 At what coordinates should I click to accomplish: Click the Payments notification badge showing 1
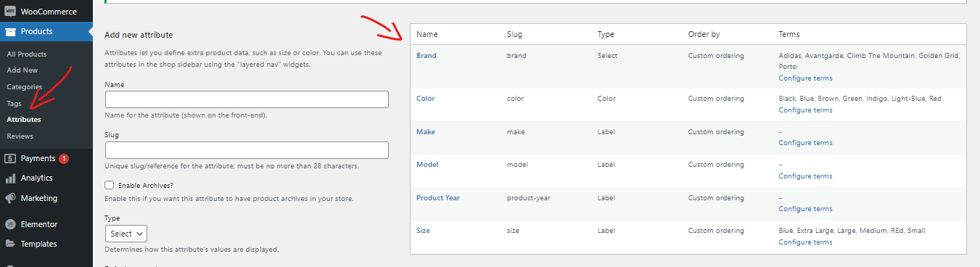click(x=64, y=158)
